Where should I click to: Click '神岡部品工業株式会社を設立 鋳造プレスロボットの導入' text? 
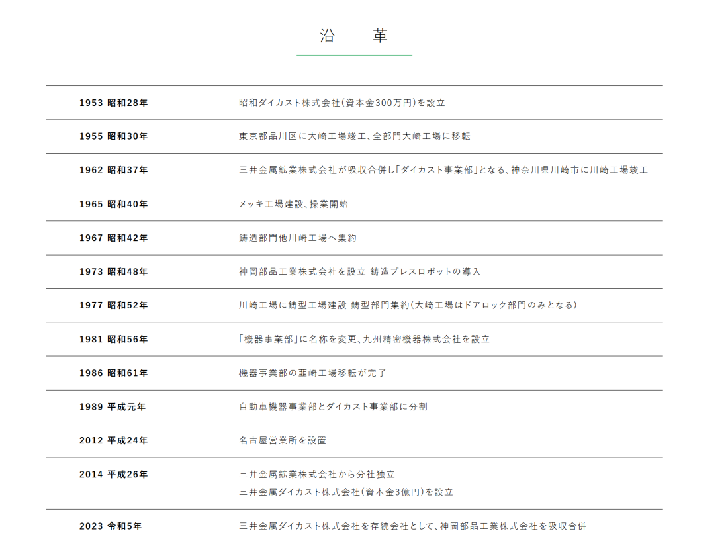point(360,272)
